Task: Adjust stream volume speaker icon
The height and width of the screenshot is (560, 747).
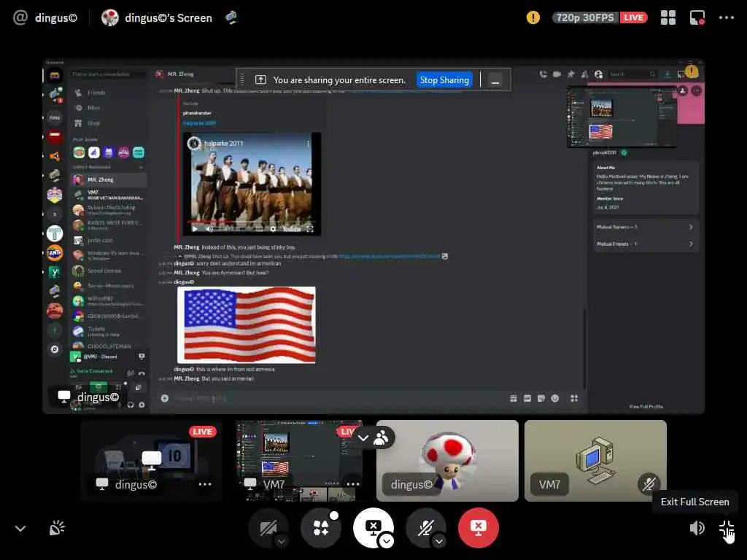Action: pos(697,528)
